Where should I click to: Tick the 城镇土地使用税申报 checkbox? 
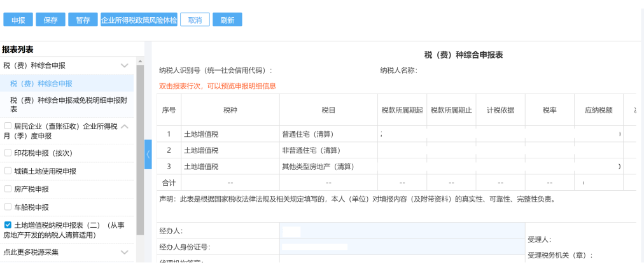click(x=8, y=171)
